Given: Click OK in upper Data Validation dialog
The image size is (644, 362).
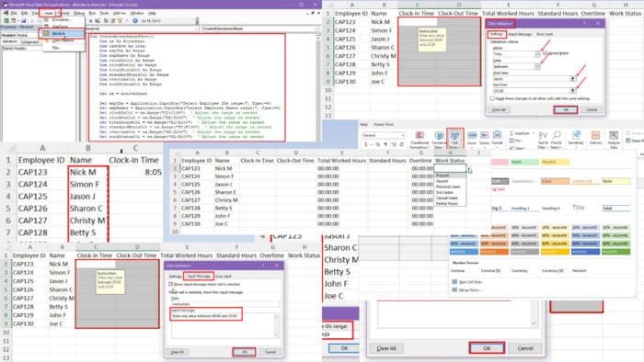Looking at the screenshot, I should (x=566, y=110).
